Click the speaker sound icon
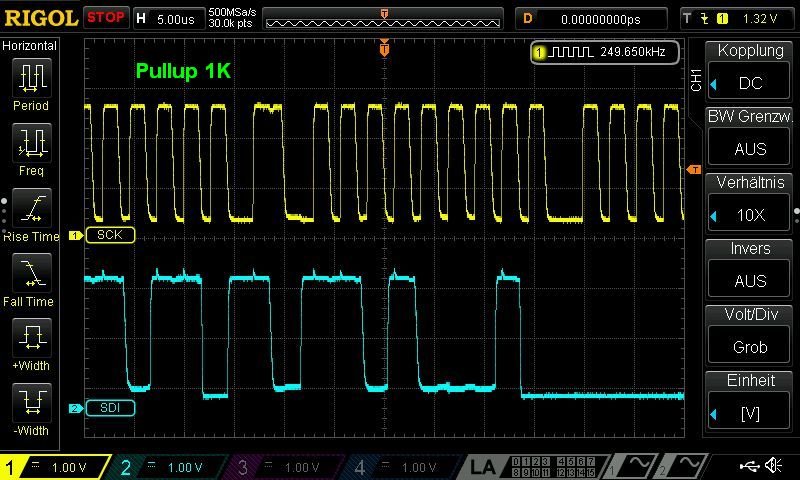 pos(773,466)
